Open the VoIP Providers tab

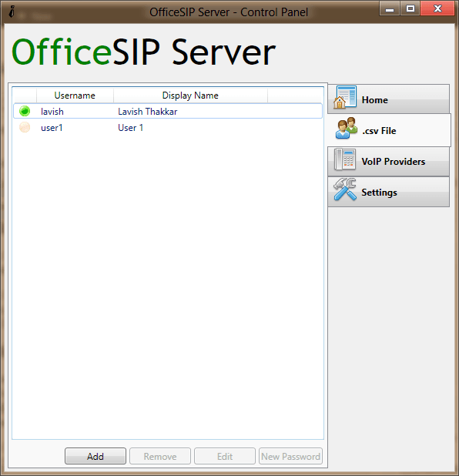point(388,162)
